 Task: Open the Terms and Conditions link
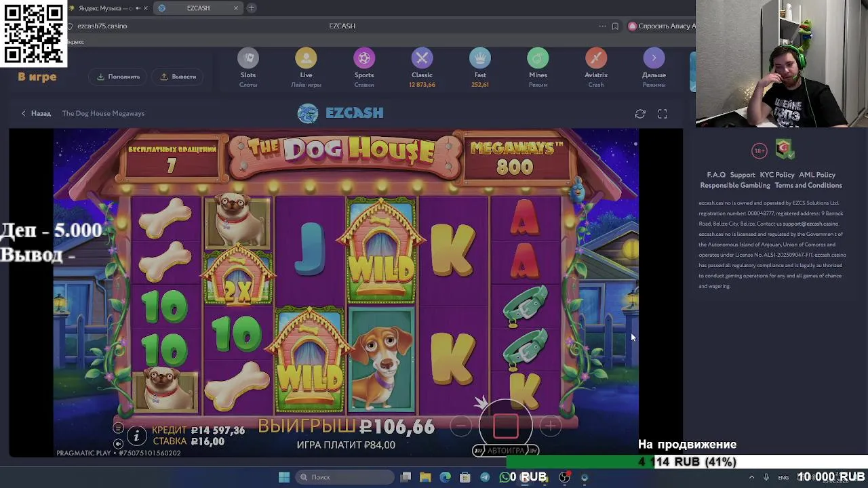click(x=808, y=185)
